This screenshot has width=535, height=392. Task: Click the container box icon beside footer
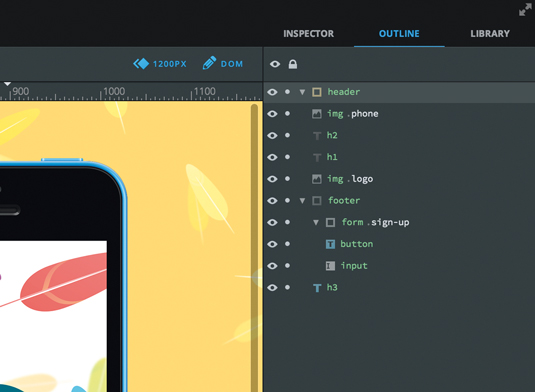click(x=317, y=201)
